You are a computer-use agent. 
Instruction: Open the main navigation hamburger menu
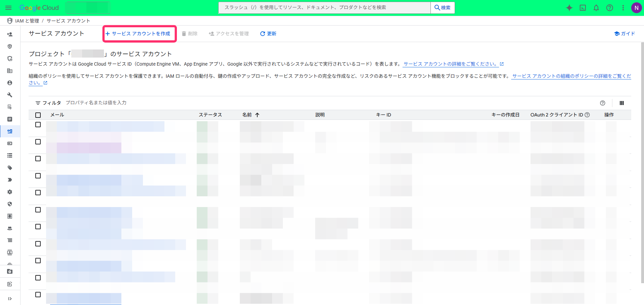8,8
